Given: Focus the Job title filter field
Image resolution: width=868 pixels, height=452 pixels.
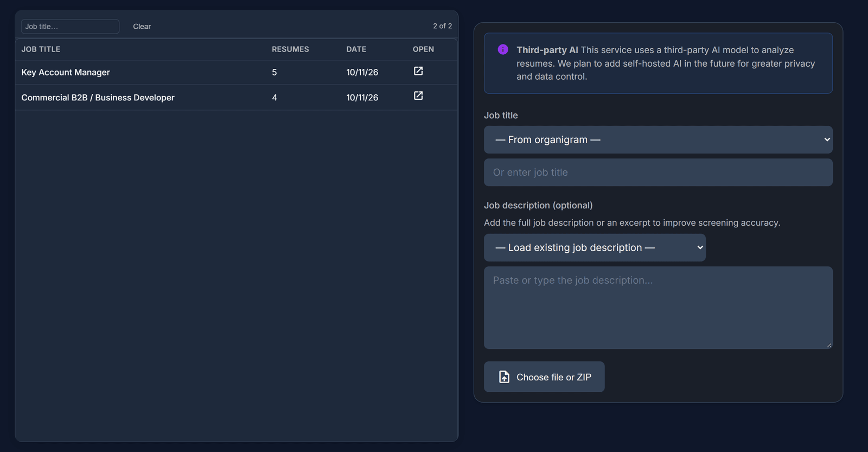Looking at the screenshot, I should pyautogui.click(x=70, y=27).
